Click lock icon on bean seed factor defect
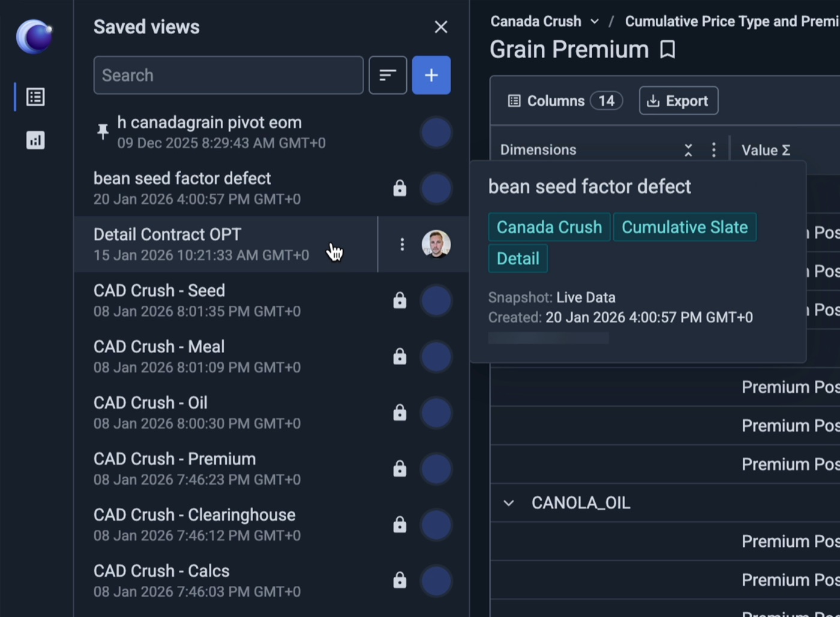The image size is (840, 617). [x=400, y=188]
